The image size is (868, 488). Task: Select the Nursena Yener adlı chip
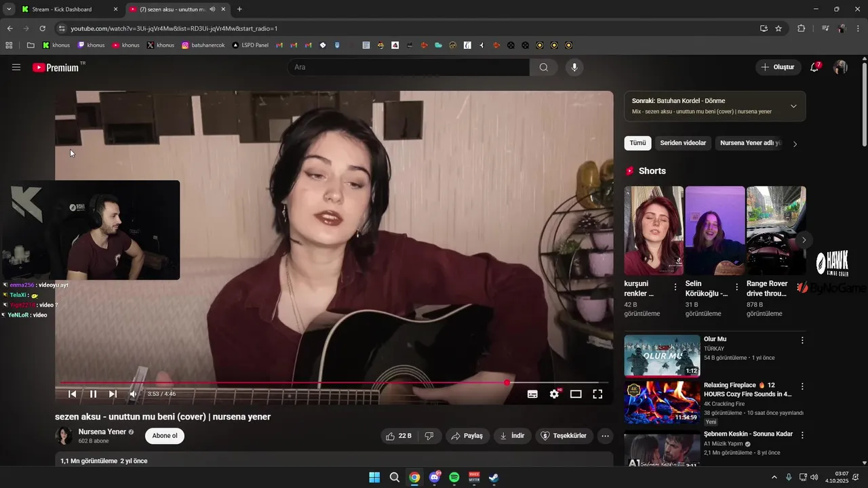(x=751, y=143)
